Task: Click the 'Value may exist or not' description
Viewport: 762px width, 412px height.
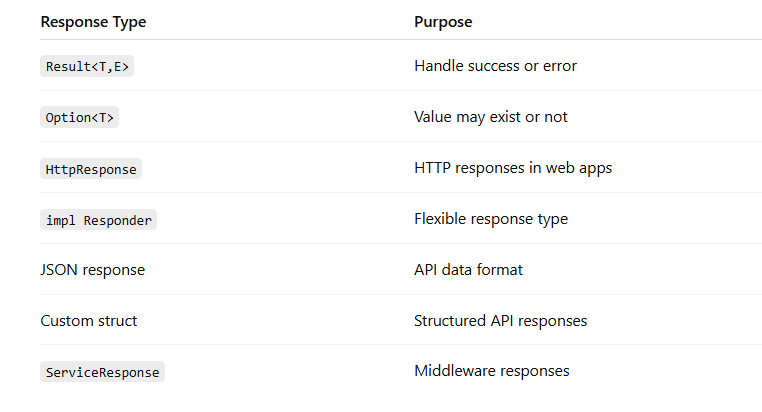Action: pos(490,117)
